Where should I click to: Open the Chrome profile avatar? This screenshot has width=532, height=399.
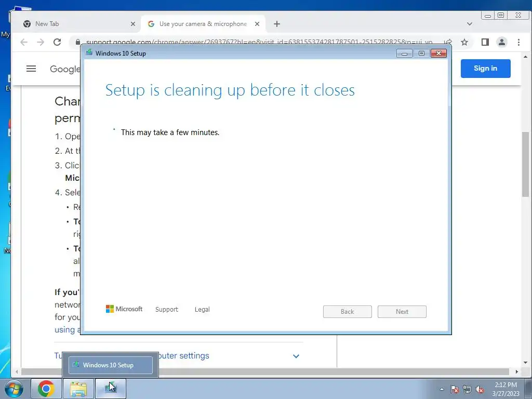[502, 42]
